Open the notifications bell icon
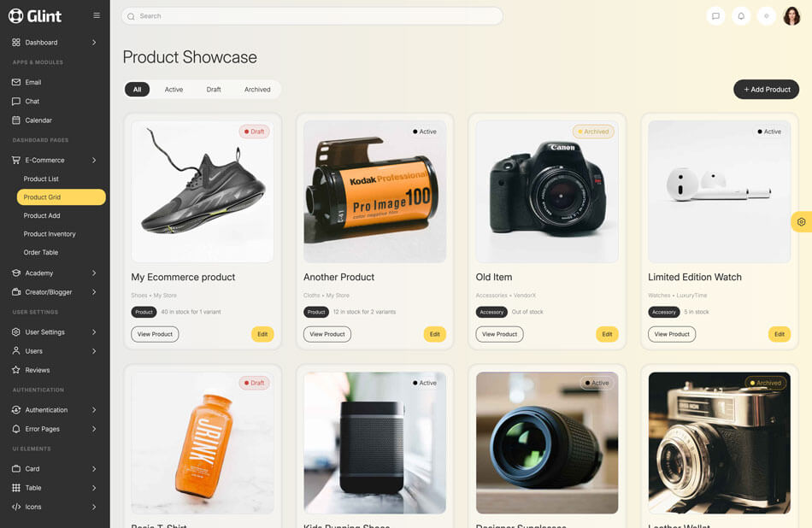812x528 pixels. point(741,16)
